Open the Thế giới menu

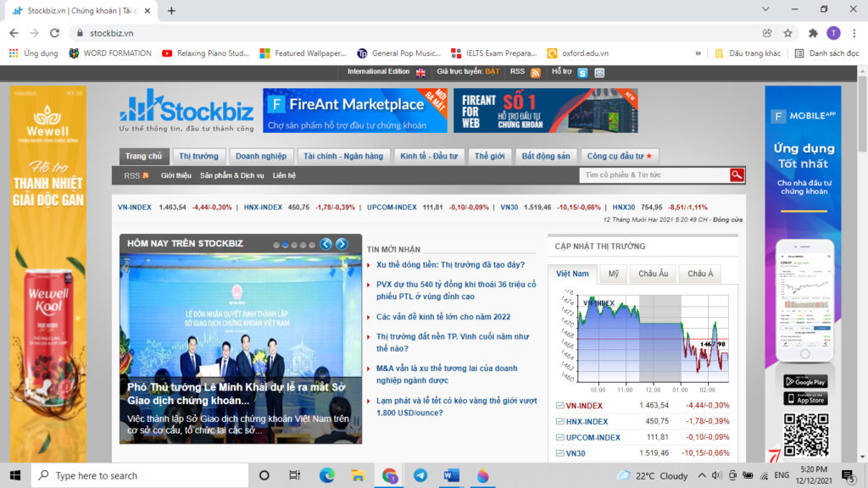(x=489, y=156)
